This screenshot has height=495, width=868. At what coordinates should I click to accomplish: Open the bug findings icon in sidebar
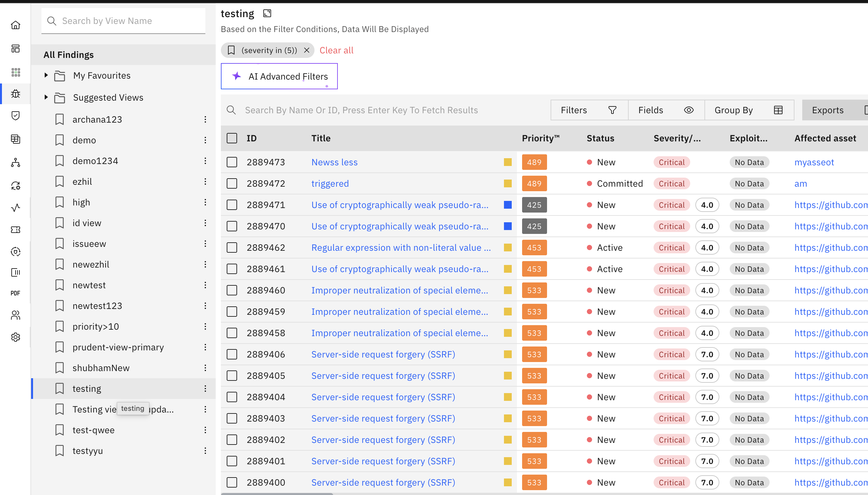coord(16,93)
